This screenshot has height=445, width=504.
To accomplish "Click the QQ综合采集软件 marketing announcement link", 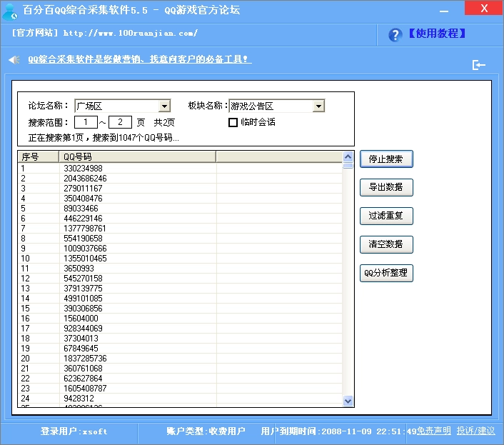I will (x=140, y=59).
